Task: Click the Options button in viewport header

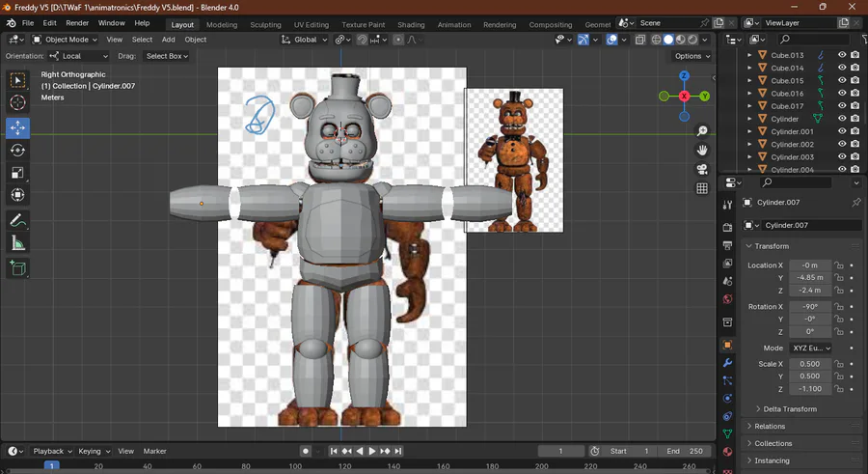Action: (693, 56)
